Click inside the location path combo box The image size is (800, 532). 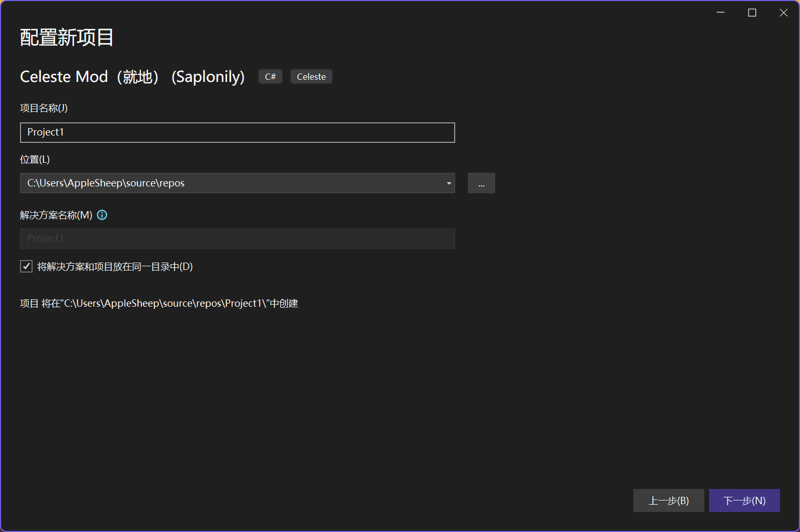point(231,183)
